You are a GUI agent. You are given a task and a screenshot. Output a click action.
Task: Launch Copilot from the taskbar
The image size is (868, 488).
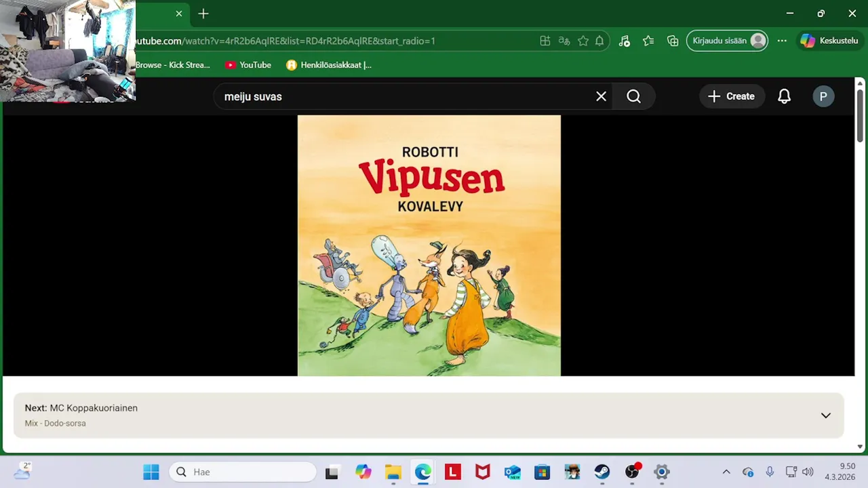click(363, 472)
